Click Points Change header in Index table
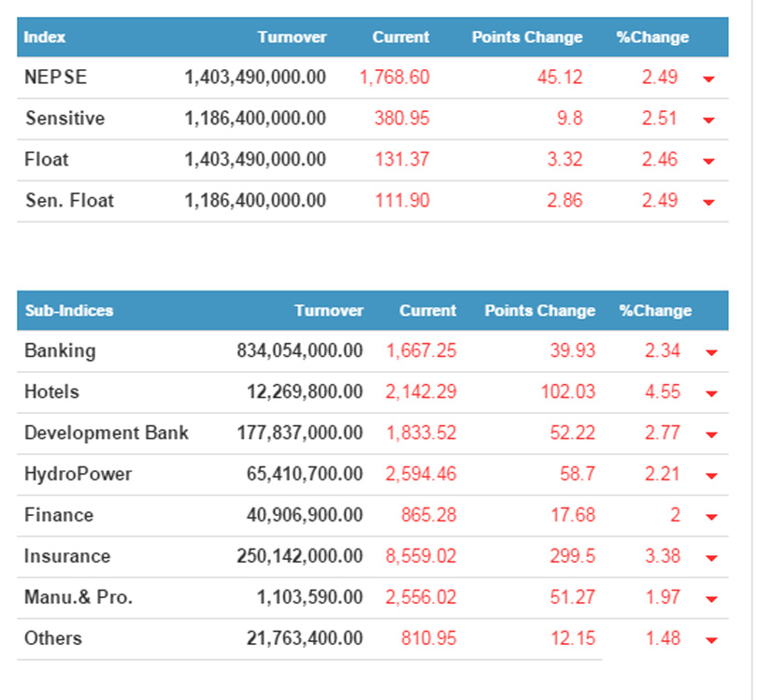 click(527, 37)
